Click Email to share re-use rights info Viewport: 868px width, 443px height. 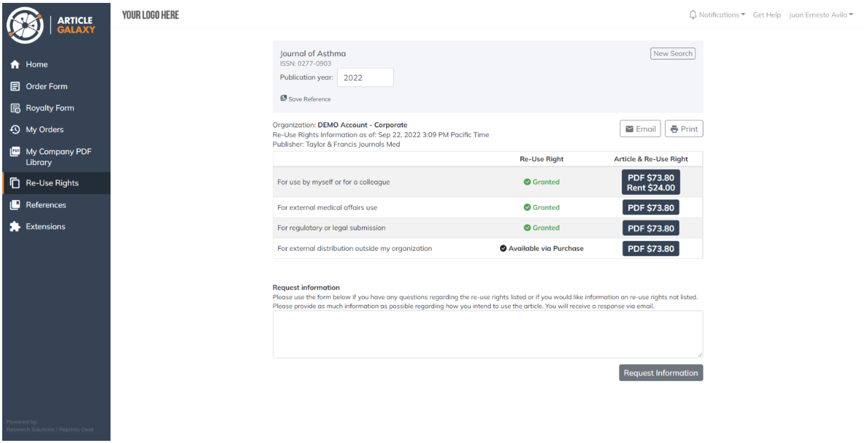(x=640, y=128)
